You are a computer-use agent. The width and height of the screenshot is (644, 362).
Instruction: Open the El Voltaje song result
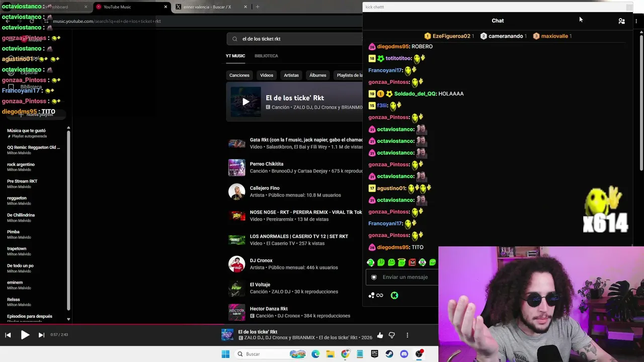click(295, 288)
